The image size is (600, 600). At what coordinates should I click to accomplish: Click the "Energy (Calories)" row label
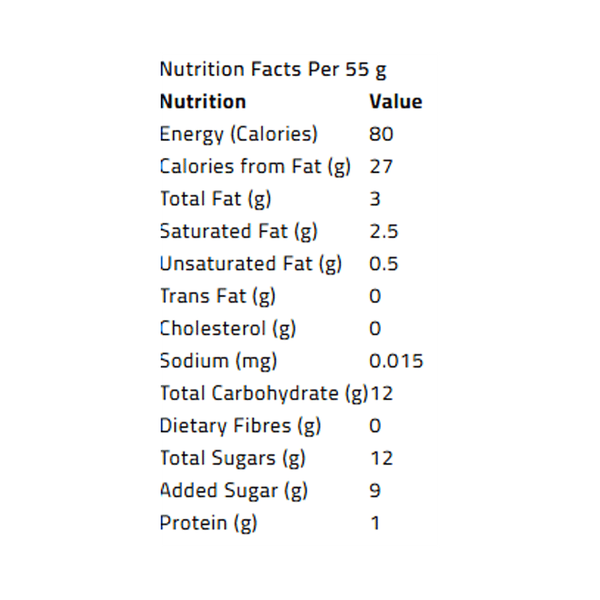tap(238, 134)
